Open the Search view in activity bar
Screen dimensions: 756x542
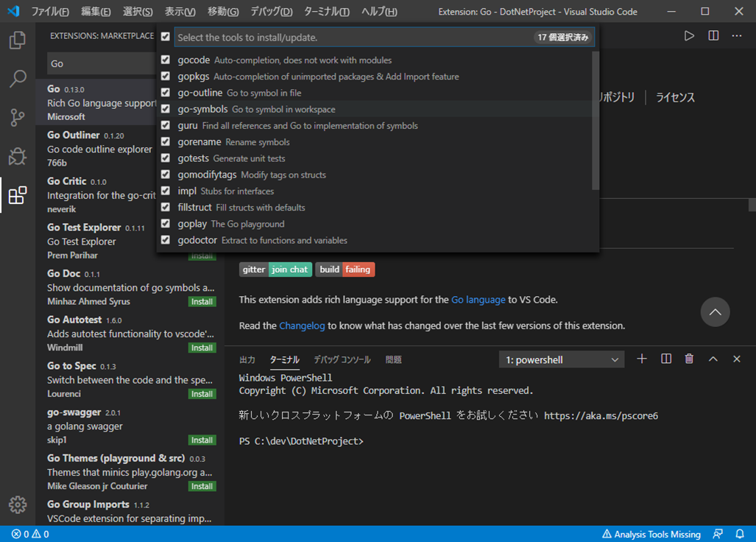click(x=18, y=79)
